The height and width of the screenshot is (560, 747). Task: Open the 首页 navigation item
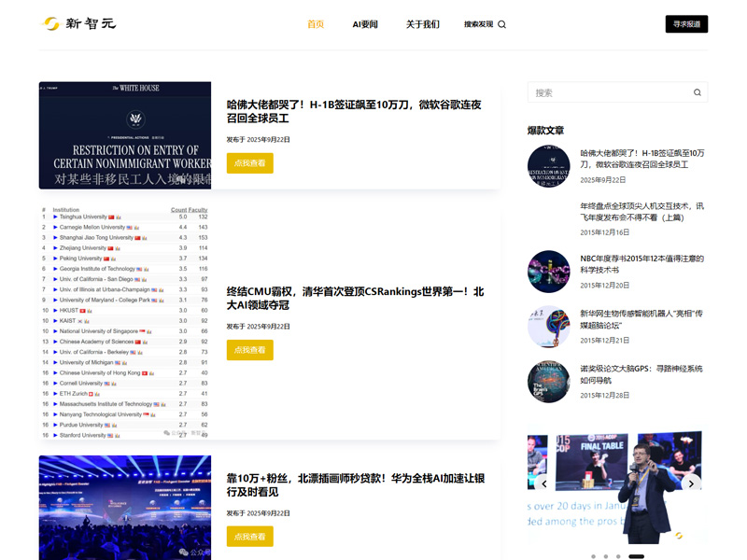(x=316, y=24)
